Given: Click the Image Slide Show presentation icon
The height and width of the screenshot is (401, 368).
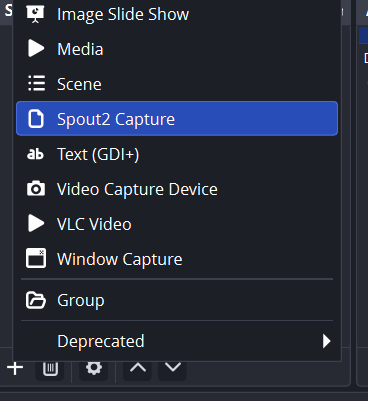Looking at the screenshot, I should [x=36, y=14].
